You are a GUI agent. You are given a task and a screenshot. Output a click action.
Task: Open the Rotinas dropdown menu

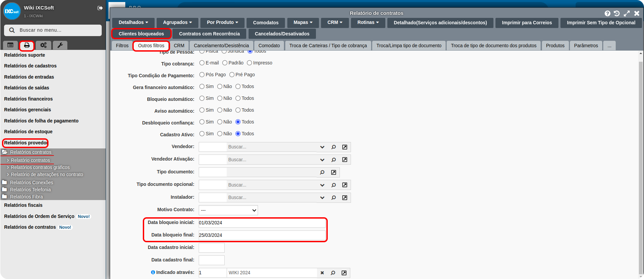(x=368, y=23)
